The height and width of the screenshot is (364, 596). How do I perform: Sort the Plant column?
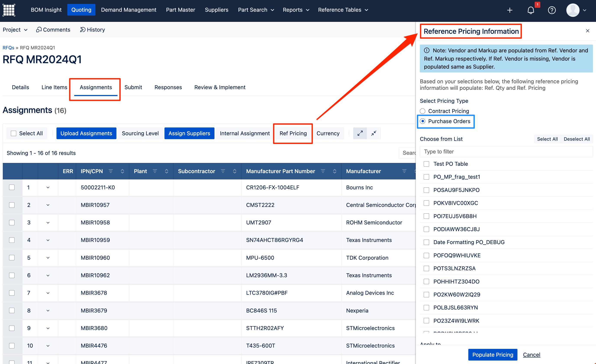166,171
